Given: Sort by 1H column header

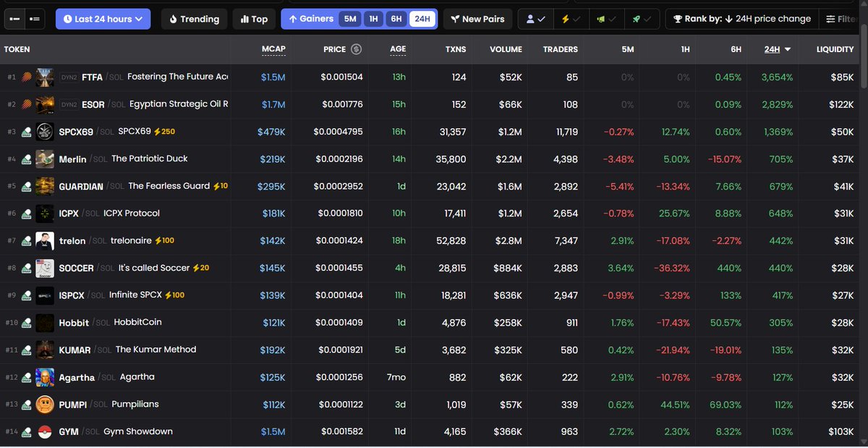Looking at the screenshot, I should point(685,49).
